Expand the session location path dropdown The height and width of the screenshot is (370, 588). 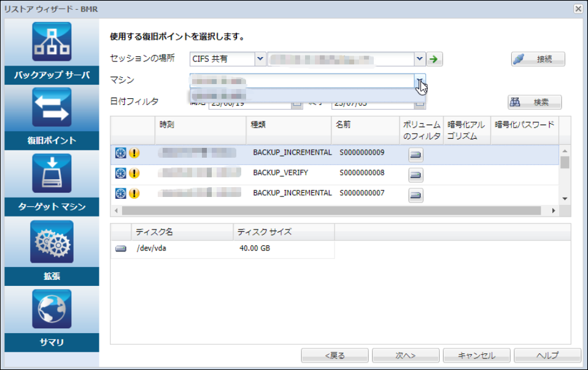[420, 59]
